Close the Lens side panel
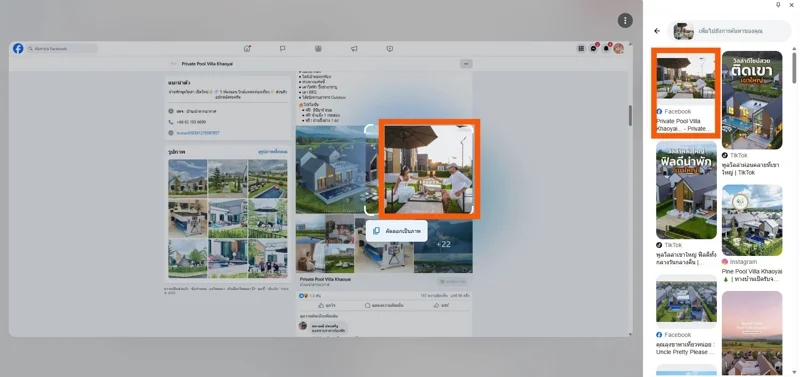This screenshot has width=800, height=377. pos(792,5)
